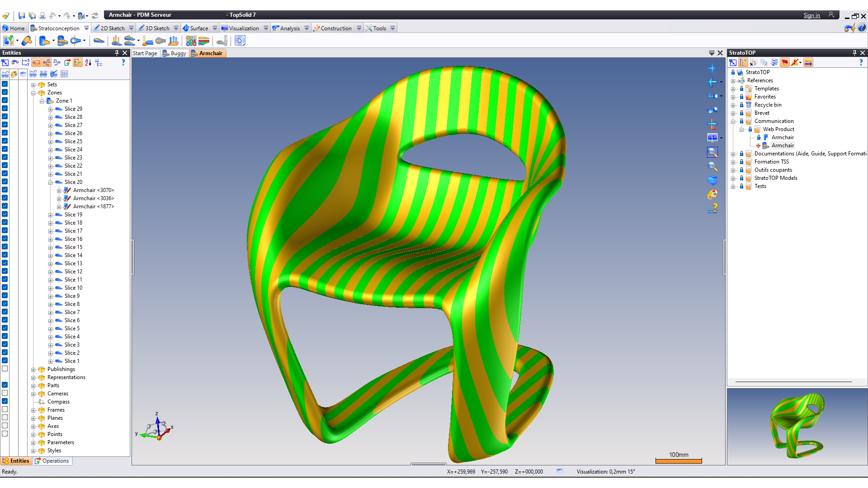Pin the StratoTOP panel

[x=854, y=53]
